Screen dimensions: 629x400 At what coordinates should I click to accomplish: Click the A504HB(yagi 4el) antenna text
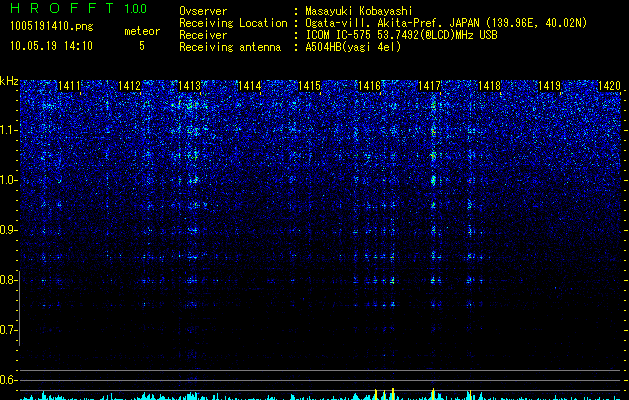[x=353, y=47]
